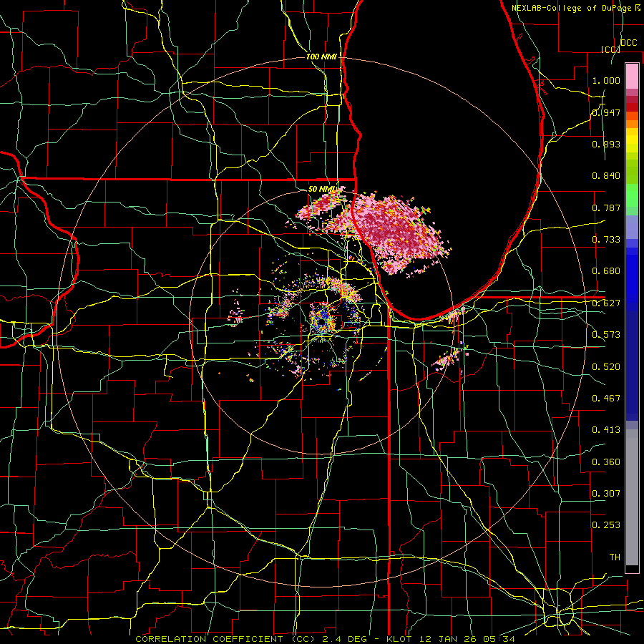Click the [CC] color scale header
The width and height of the screenshot is (644, 644).
pos(610,49)
